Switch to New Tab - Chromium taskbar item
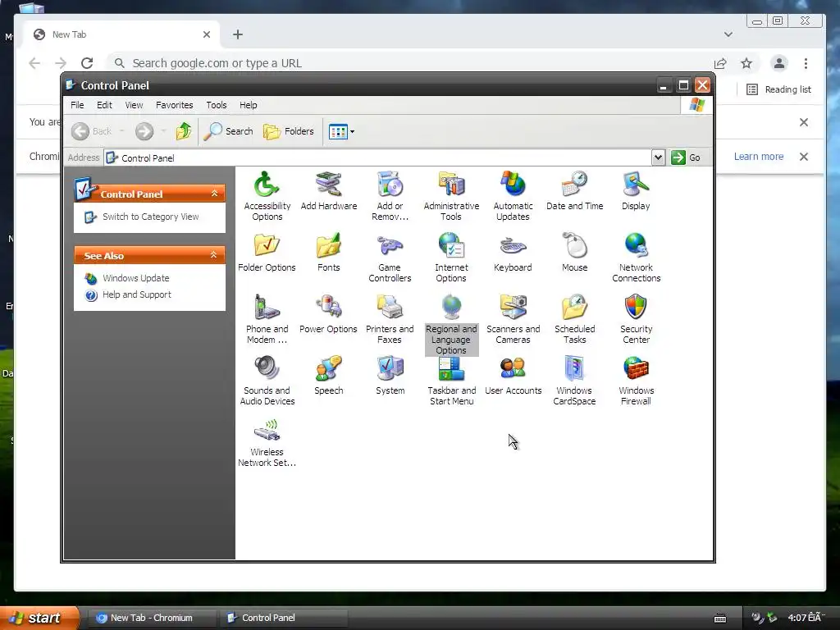Viewport: 840px width, 630px height. coord(151,618)
